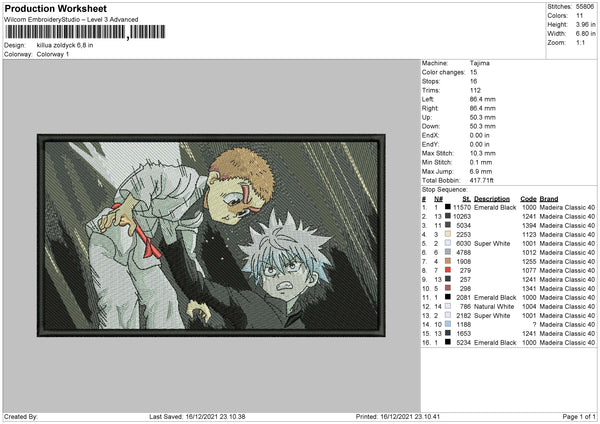
Task: Click the Stitches count '55806'
Action: (585, 7)
